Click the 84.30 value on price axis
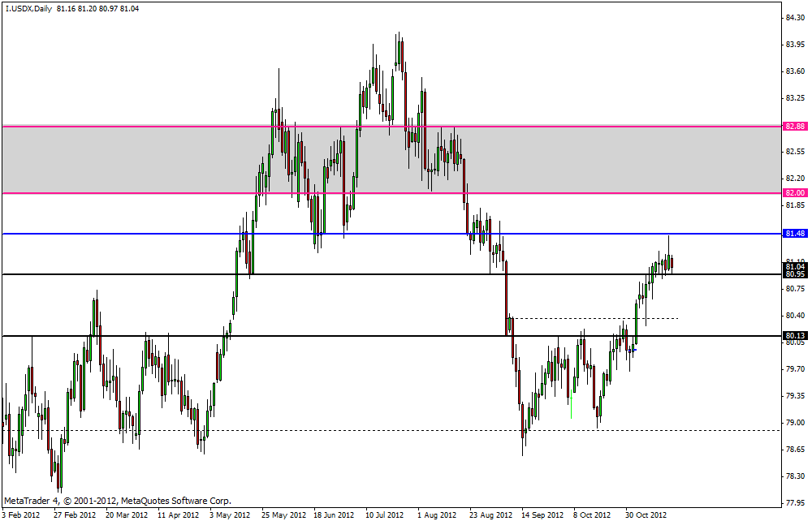 click(x=795, y=18)
